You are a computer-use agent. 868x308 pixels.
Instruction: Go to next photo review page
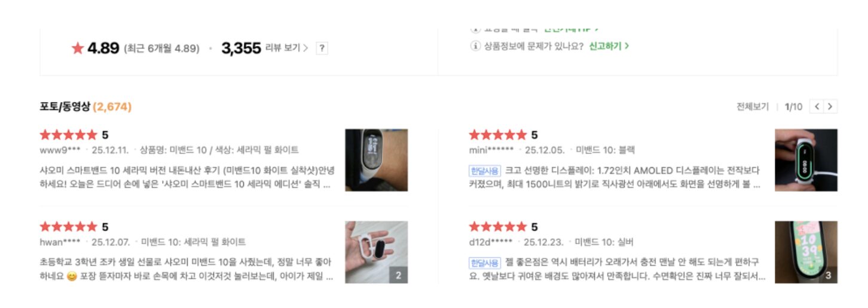(830, 107)
